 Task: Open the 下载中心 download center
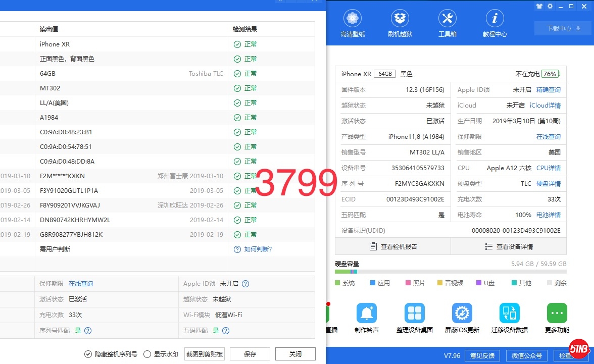coord(562,29)
